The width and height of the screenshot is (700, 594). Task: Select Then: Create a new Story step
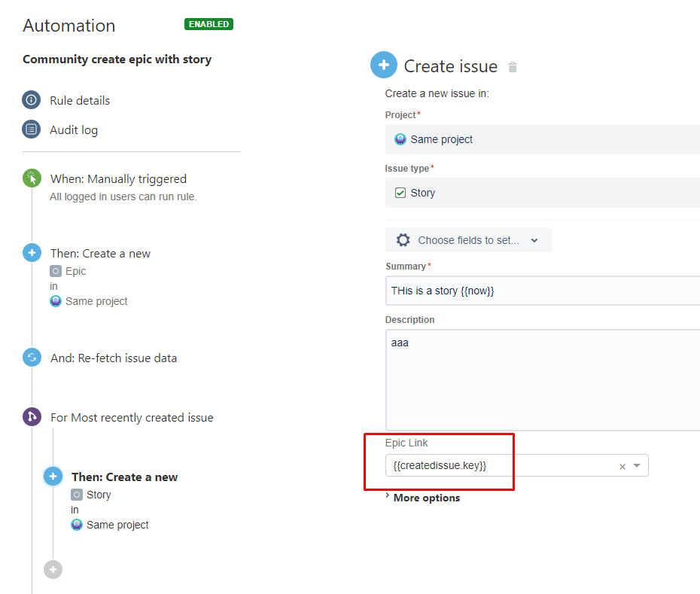[124, 477]
